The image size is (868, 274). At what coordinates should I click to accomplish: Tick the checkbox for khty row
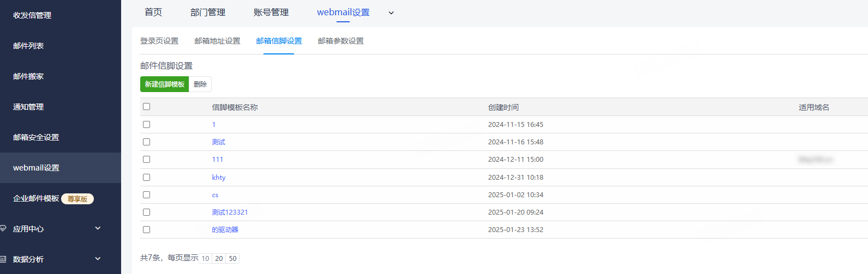pyautogui.click(x=146, y=178)
